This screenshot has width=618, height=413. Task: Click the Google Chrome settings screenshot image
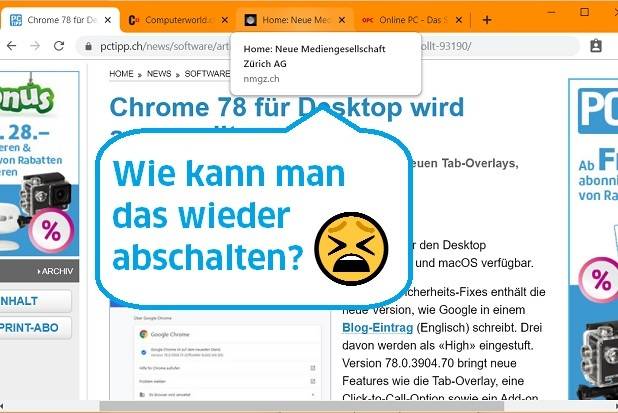[x=220, y=353]
